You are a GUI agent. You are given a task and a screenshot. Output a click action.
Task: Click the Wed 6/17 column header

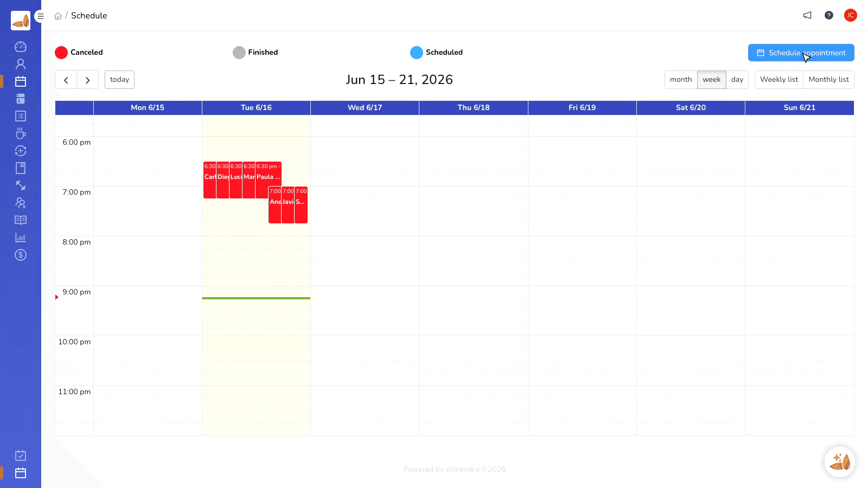(365, 107)
